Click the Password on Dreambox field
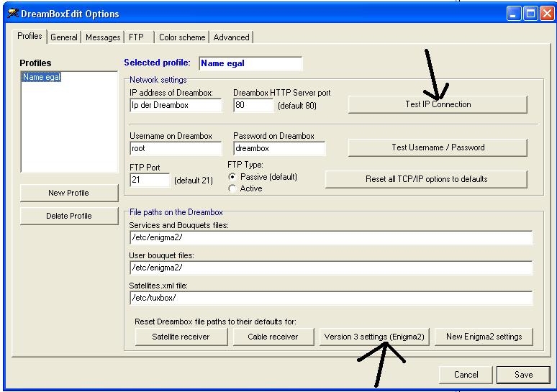557x392 pixels. [x=279, y=148]
